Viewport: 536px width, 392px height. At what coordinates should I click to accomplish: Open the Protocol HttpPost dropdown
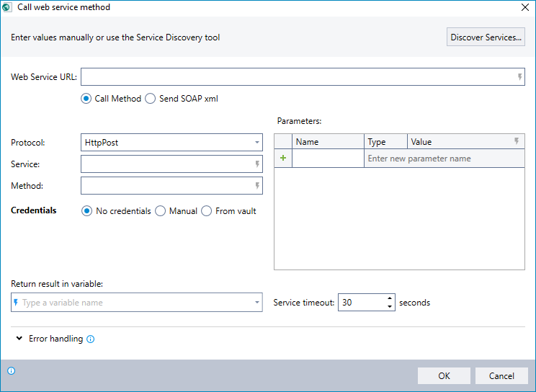(x=257, y=143)
